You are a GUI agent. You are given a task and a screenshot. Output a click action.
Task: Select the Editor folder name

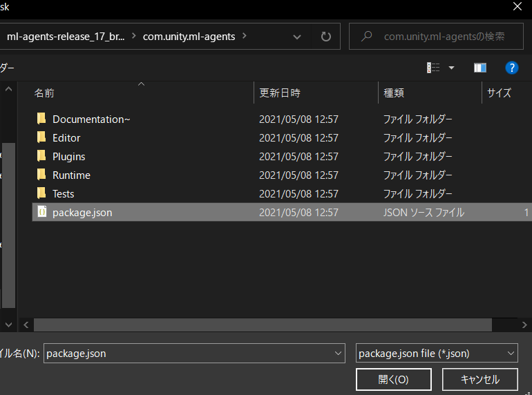pos(66,137)
